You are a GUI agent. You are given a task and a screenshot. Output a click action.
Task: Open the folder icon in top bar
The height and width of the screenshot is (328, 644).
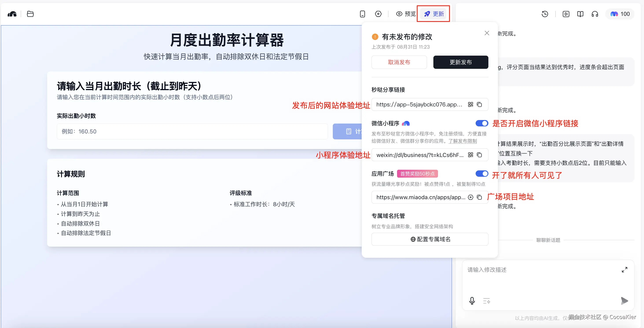click(x=30, y=14)
